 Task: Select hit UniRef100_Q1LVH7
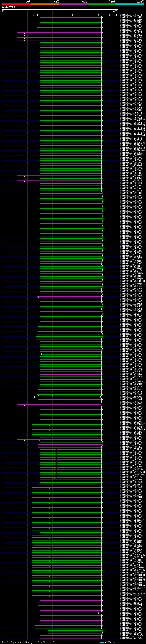(x=131, y=17)
